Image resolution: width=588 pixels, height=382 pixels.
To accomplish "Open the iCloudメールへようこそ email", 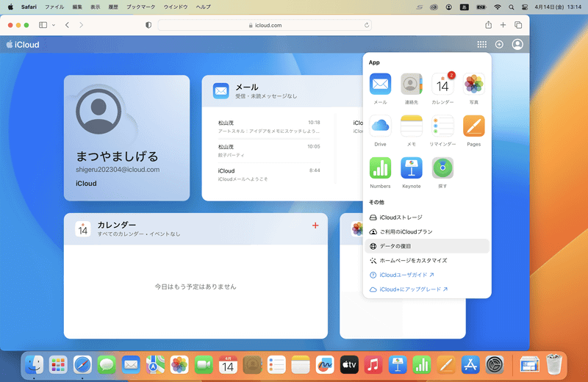I will click(269, 175).
